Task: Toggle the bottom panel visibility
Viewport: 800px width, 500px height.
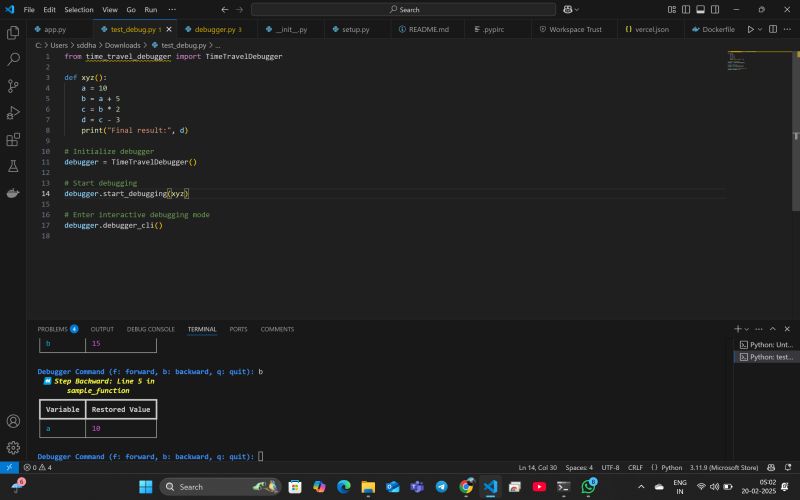Action: (x=698, y=9)
